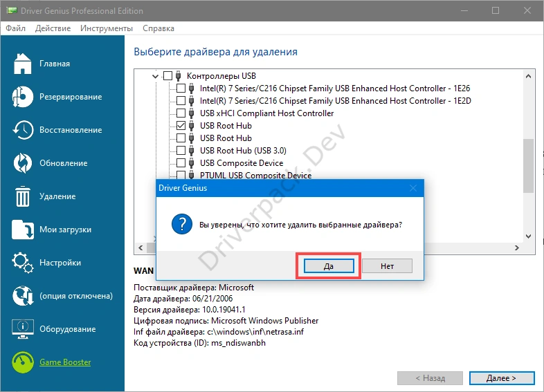Screen dimensions: 544x392
Task: Click the horizontal scroll left arrow
Action: 140,248
